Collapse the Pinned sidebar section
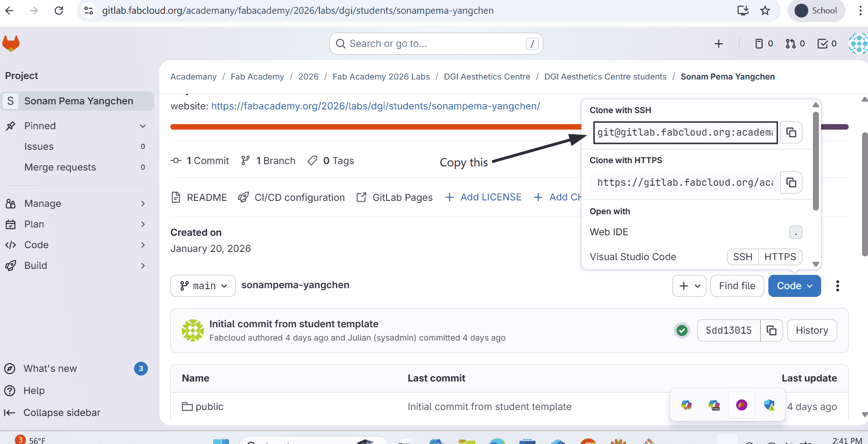 point(142,125)
